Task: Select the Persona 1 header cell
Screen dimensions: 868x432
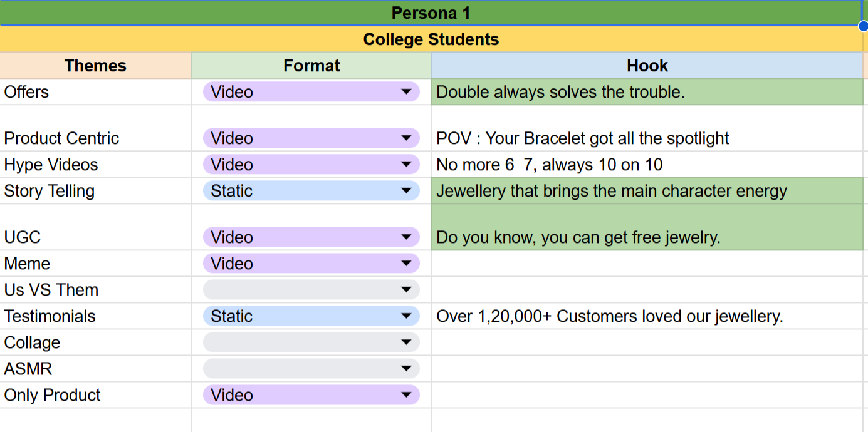Action: (431, 13)
